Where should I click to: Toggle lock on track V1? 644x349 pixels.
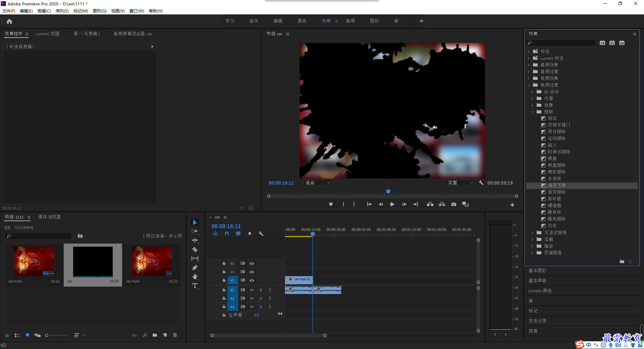coord(224,280)
